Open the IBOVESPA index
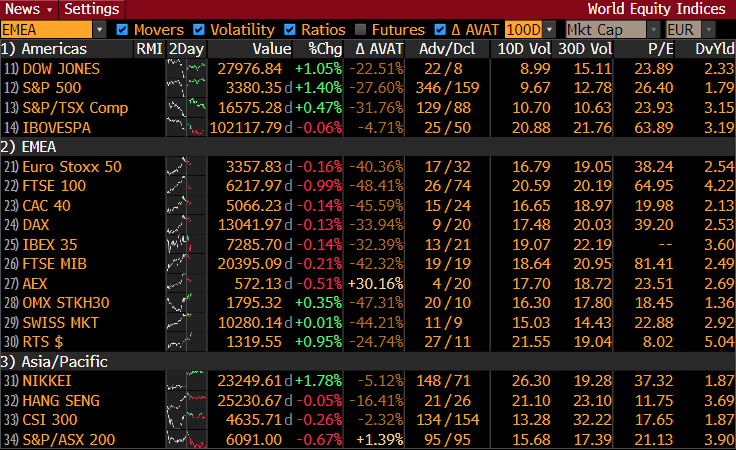 click(x=56, y=128)
